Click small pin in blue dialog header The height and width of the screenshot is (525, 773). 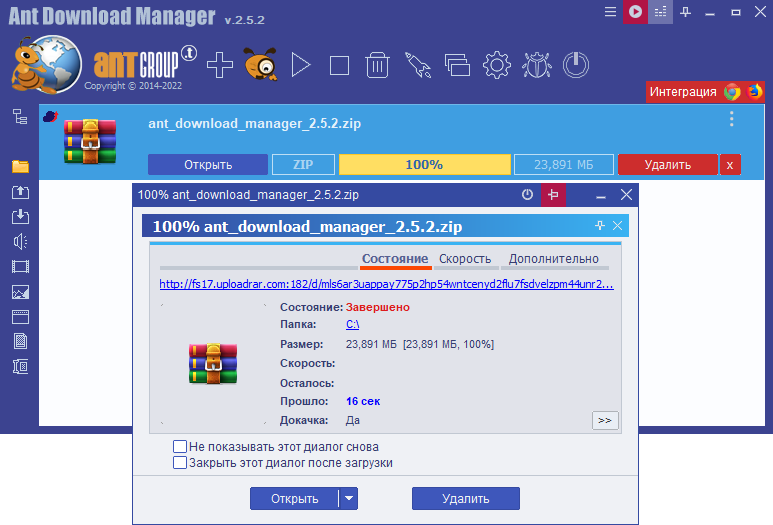pos(599,226)
